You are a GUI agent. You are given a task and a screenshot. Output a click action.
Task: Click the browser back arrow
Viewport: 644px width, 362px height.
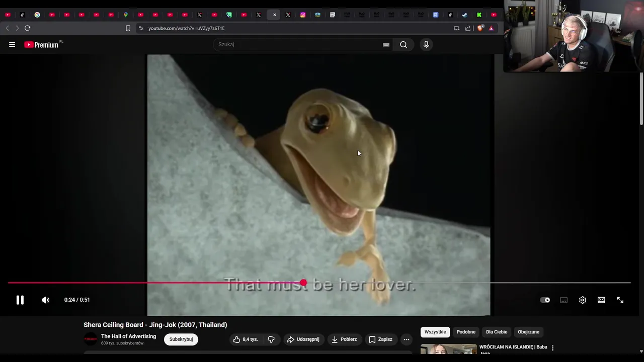coord(7,28)
